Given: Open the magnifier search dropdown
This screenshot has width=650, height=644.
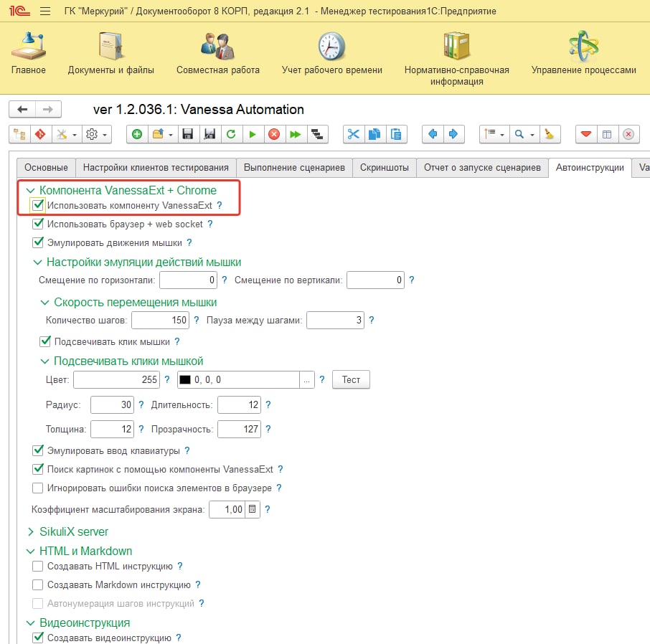Looking at the screenshot, I should tap(524, 134).
